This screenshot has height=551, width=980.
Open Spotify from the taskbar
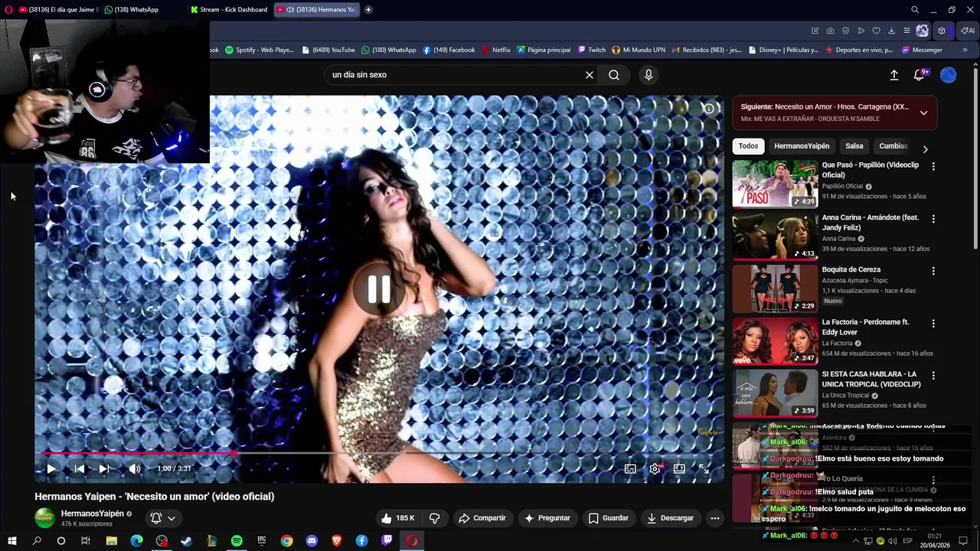click(x=237, y=541)
